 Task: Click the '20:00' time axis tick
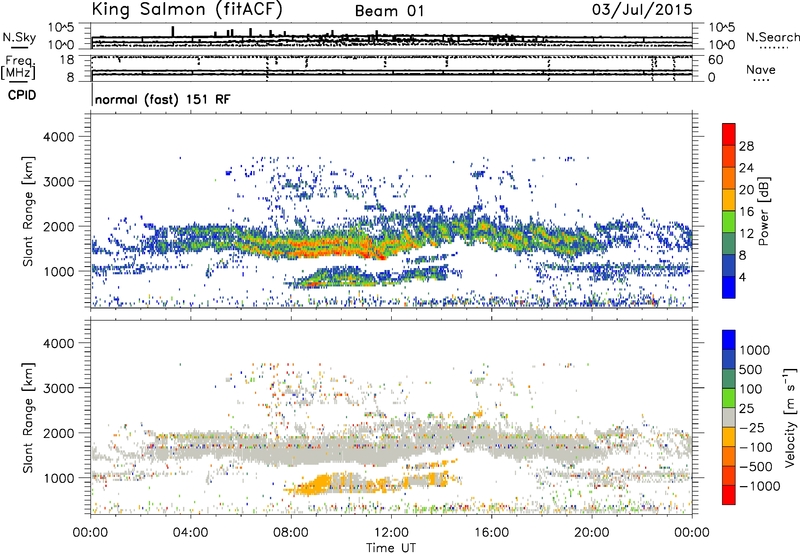pyautogui.click(x=592, y=533)
